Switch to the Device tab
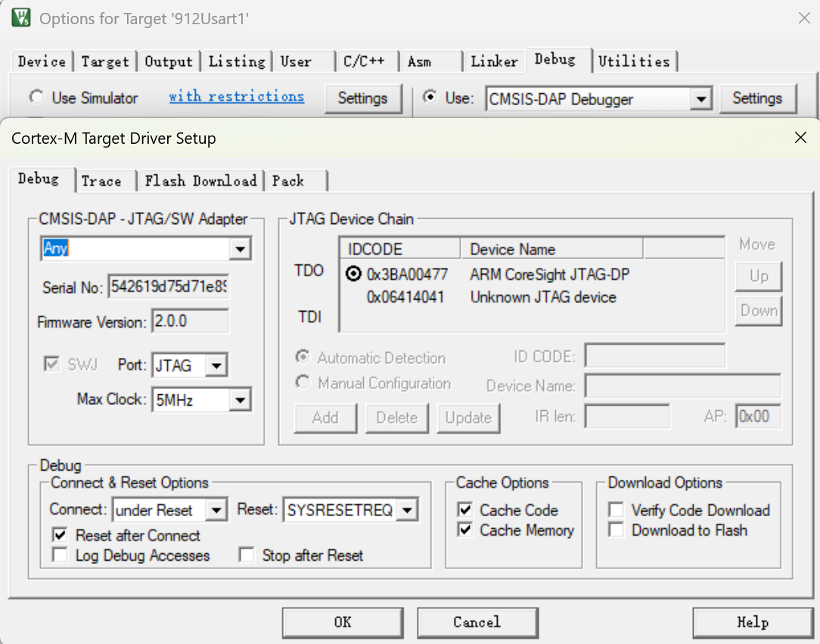 [x=42, y=61]
